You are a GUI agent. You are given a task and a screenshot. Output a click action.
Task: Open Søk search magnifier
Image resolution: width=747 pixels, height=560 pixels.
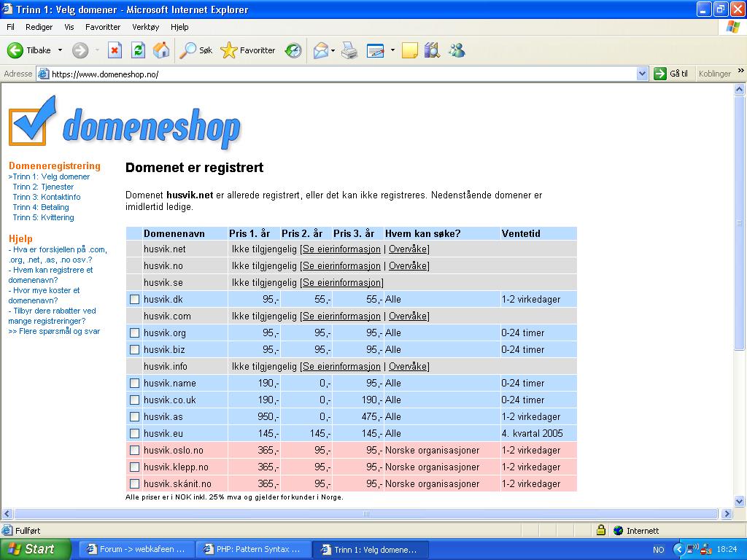click(187, 50)
